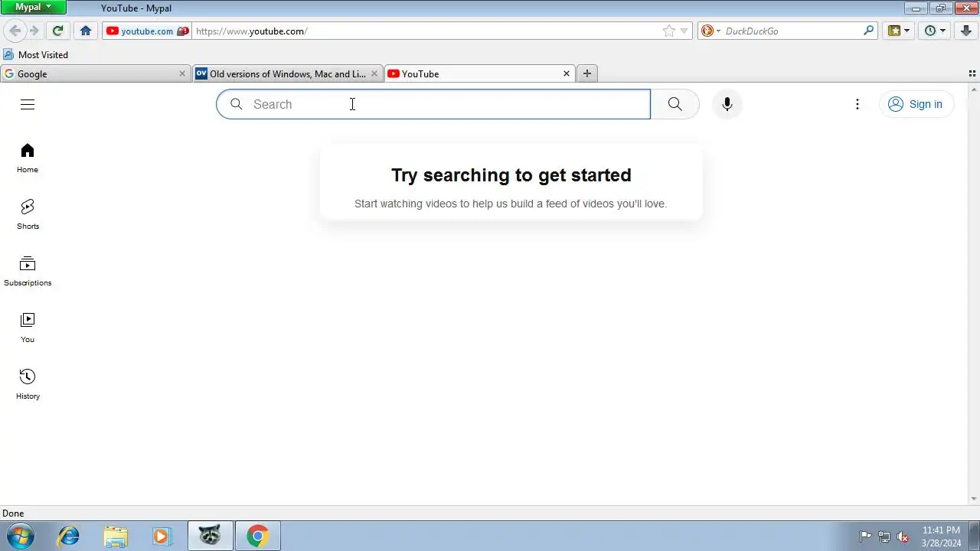Open the list all tabs button

tap(972, 73)
